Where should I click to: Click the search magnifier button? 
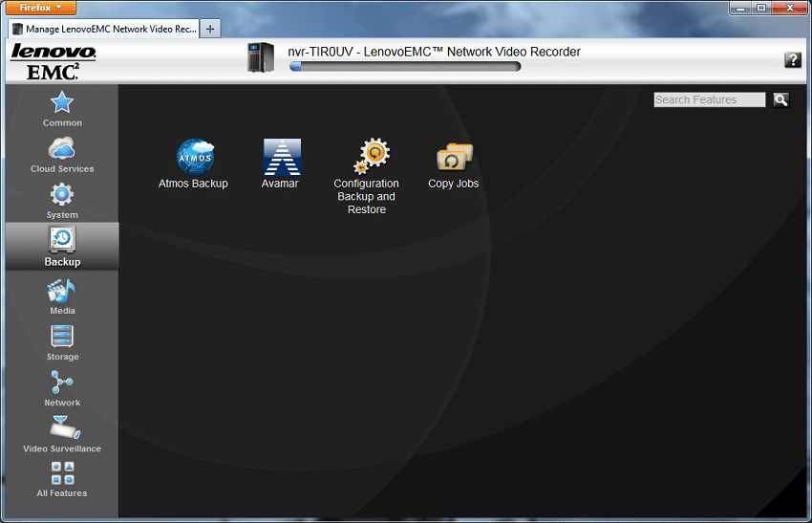[x=780, y=99]
